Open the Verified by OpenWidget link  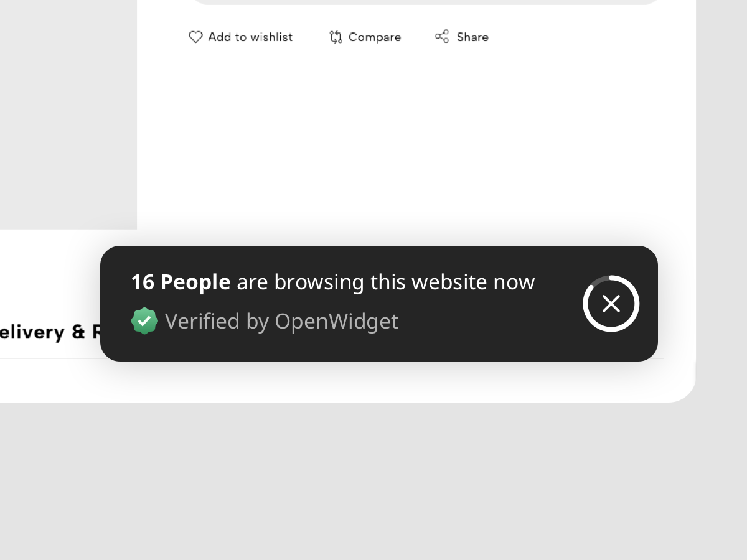[x=281, y=321]
